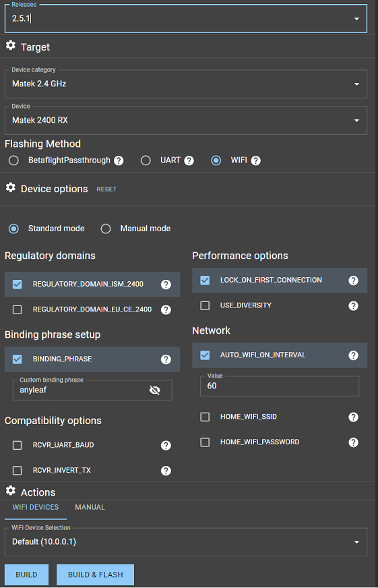Image resolution: width=378 pixels, height=588 pixels.
Task: Open the Device dropdown showing Matek 2400 RX
Action: tap(186, 121)
